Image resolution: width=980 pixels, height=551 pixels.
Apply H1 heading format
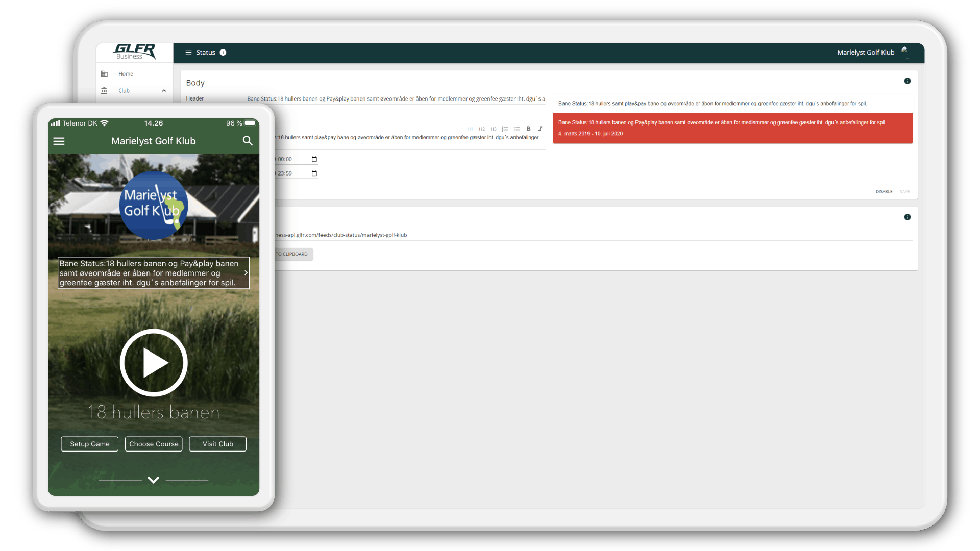(x=470, y=129)
